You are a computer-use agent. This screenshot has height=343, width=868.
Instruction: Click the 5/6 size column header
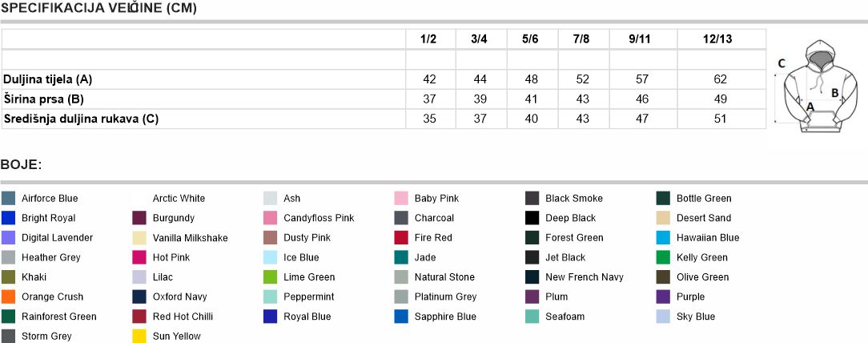(x=529, y=39)
